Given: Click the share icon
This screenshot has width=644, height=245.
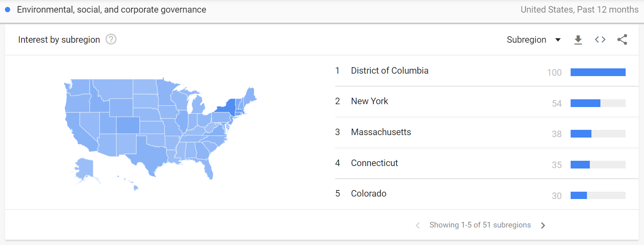Looking at the screenshot, I should (622, 39).
